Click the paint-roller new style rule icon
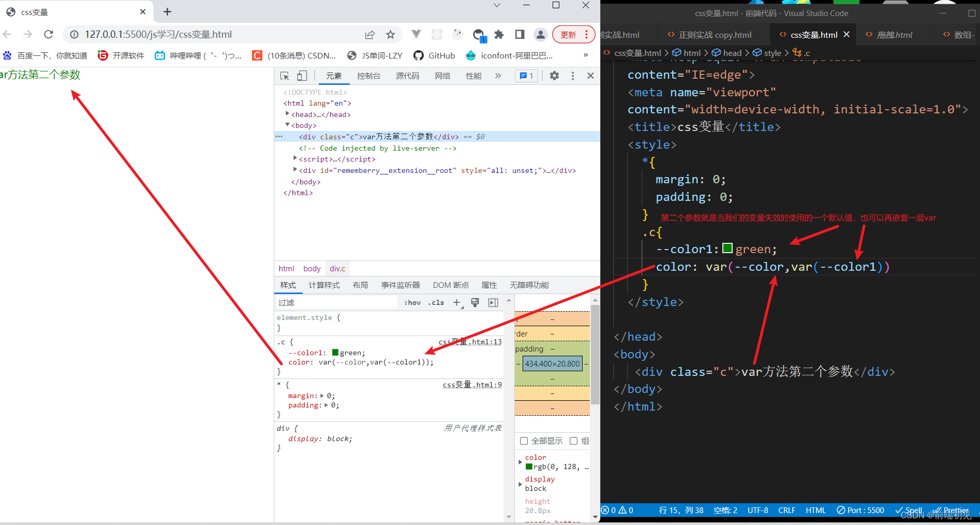This screenshot has width=980, height=525. [475, 302]
